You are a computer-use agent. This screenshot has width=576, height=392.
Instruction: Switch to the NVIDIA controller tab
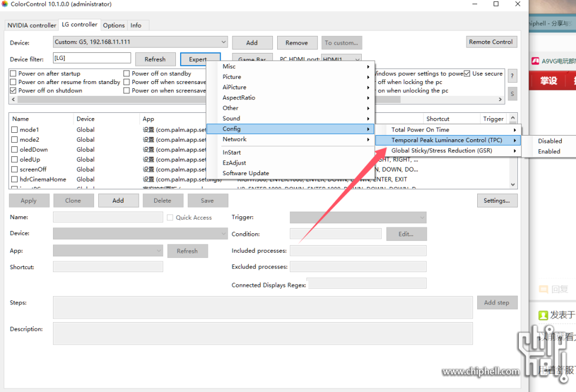click(32, 25)
